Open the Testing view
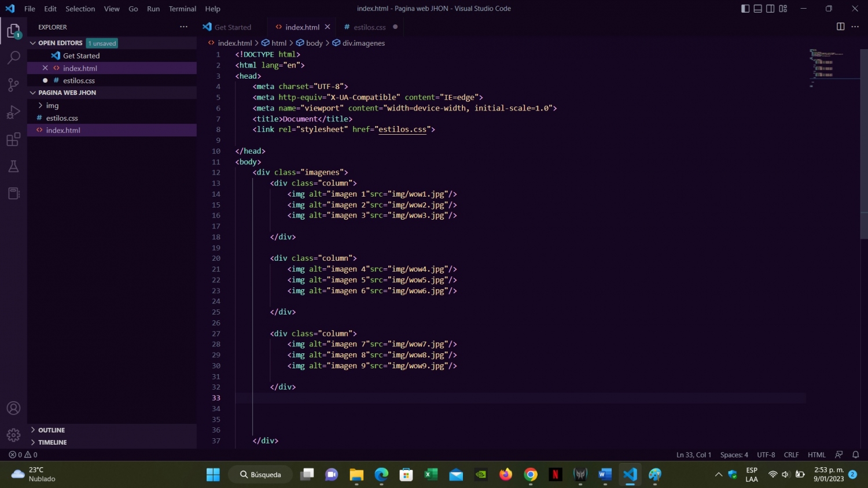Viewport: 868px width, 488px height. [13, 166]
